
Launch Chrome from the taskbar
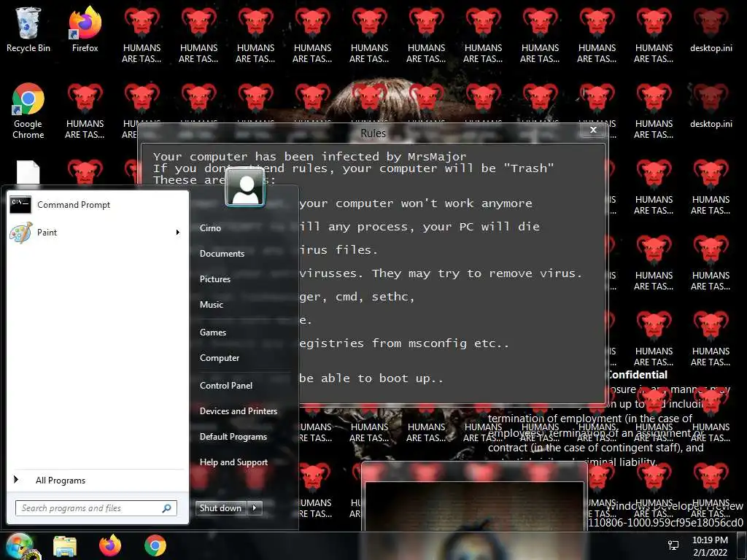point(155,545)
